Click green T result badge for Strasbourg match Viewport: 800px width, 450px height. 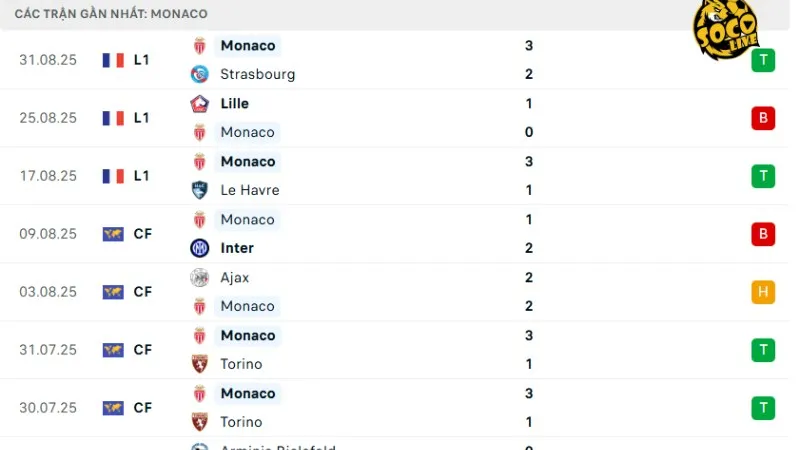tap(763, 60)
